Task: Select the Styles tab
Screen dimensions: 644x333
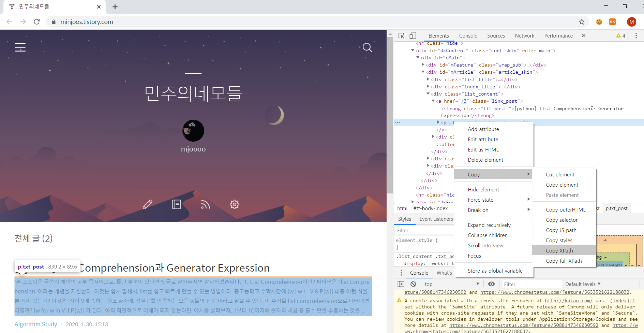Action: pos(405,219)
